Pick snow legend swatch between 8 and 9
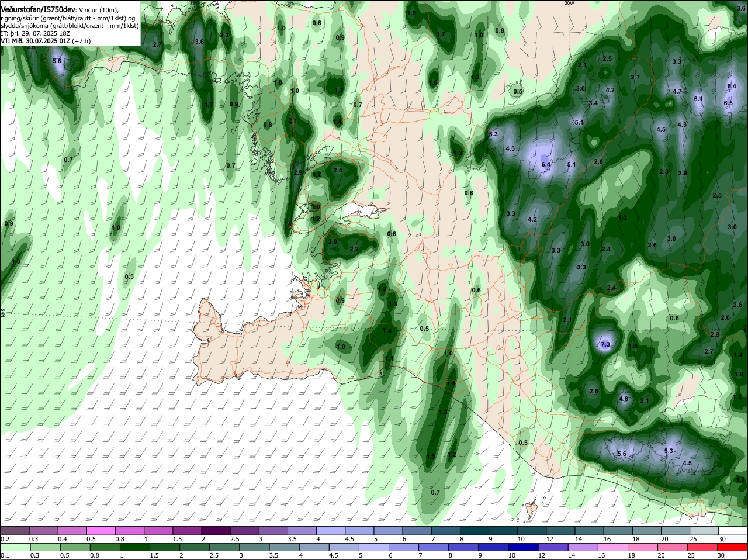Viewport: 748px width, 560px height. coord(475,530)
